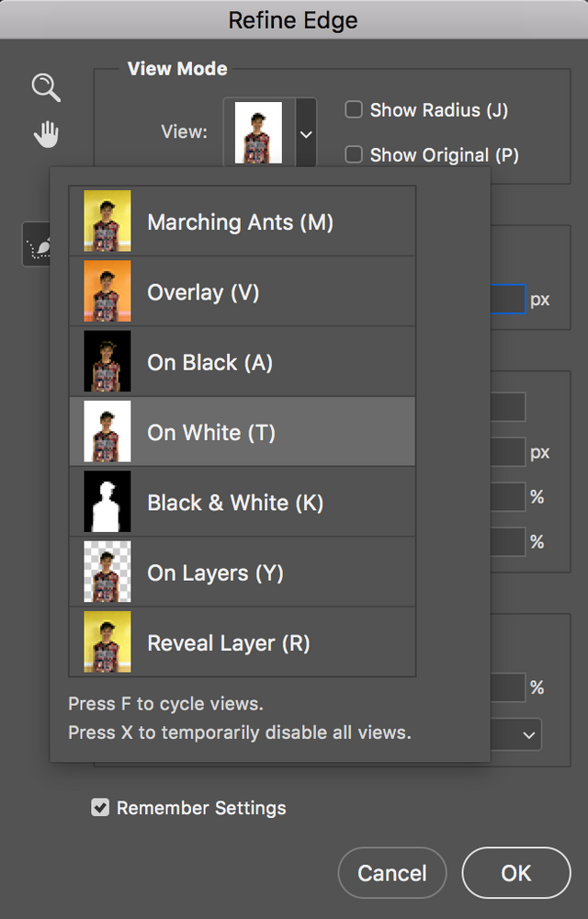Click the On Black preview thumbnail

tap(107, 362)
